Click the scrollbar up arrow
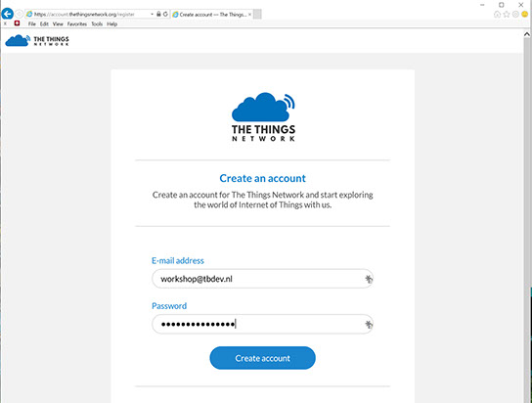 point(526,34)
